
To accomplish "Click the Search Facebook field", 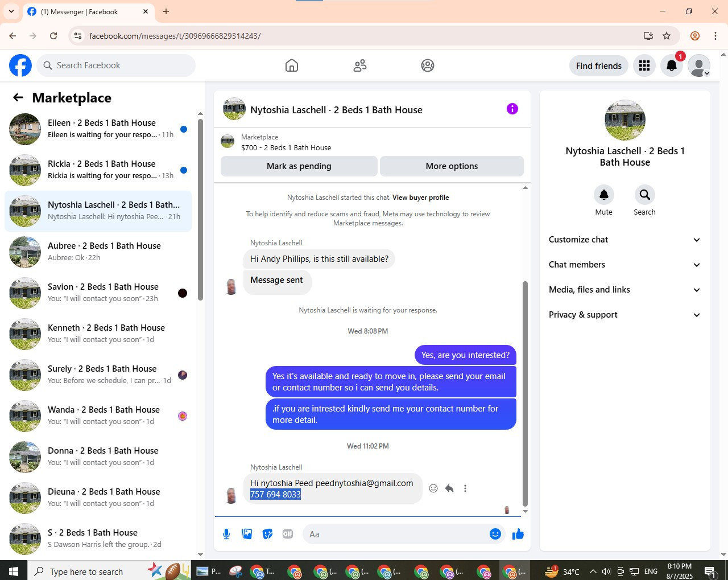I will [x=116, y=65].
